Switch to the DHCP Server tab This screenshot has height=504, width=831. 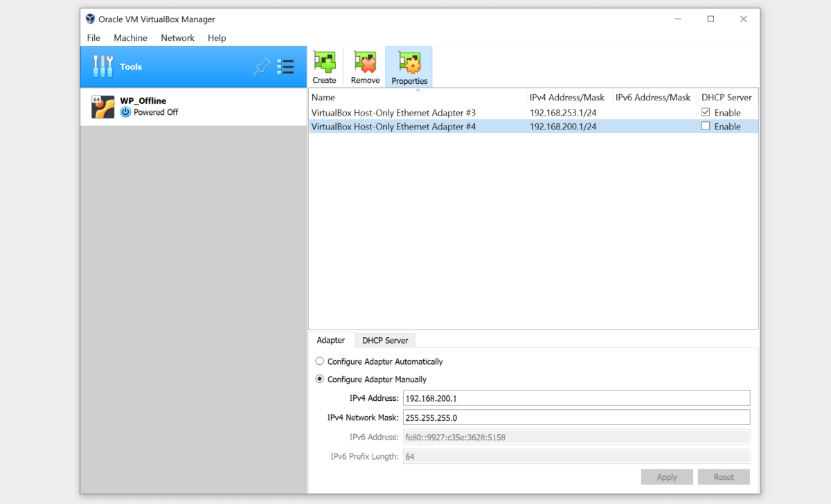point(385,341)
